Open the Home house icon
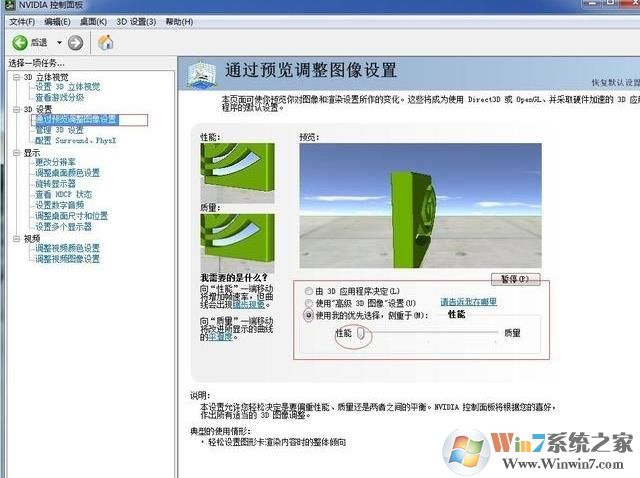Image resolution: width=640 pixels, height=478 pixels. click(106, 42)
